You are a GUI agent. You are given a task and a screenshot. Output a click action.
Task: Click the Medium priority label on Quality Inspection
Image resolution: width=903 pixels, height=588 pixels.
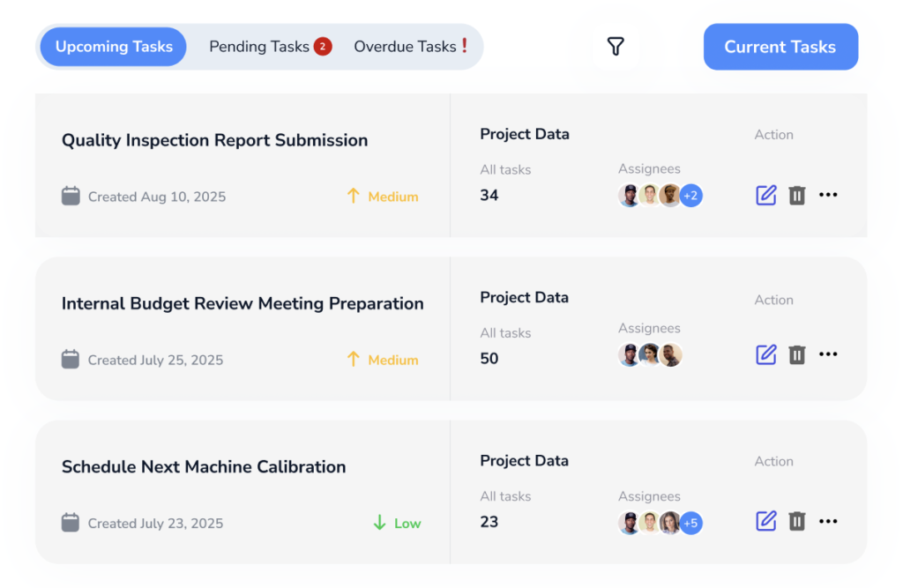[392, 197]
